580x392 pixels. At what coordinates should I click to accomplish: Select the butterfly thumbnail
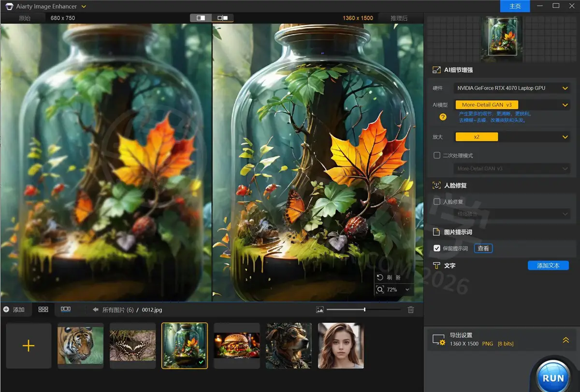(132, 346)
